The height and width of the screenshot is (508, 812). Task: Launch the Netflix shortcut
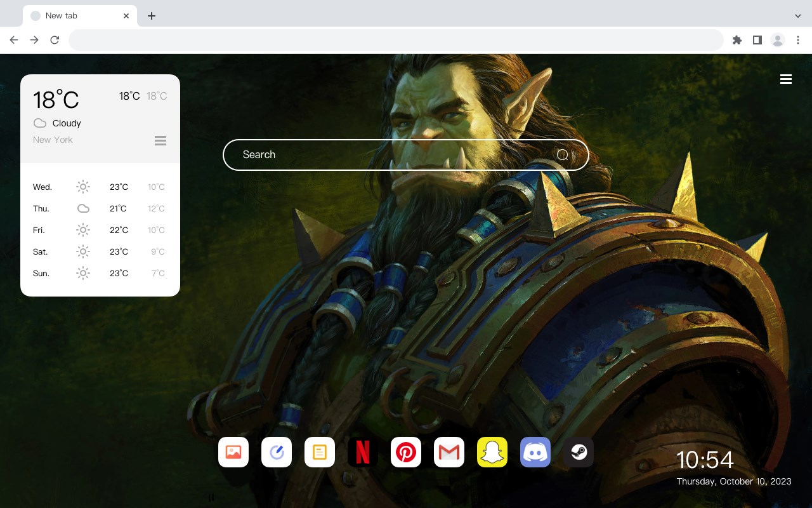click(x=363, y=452)
